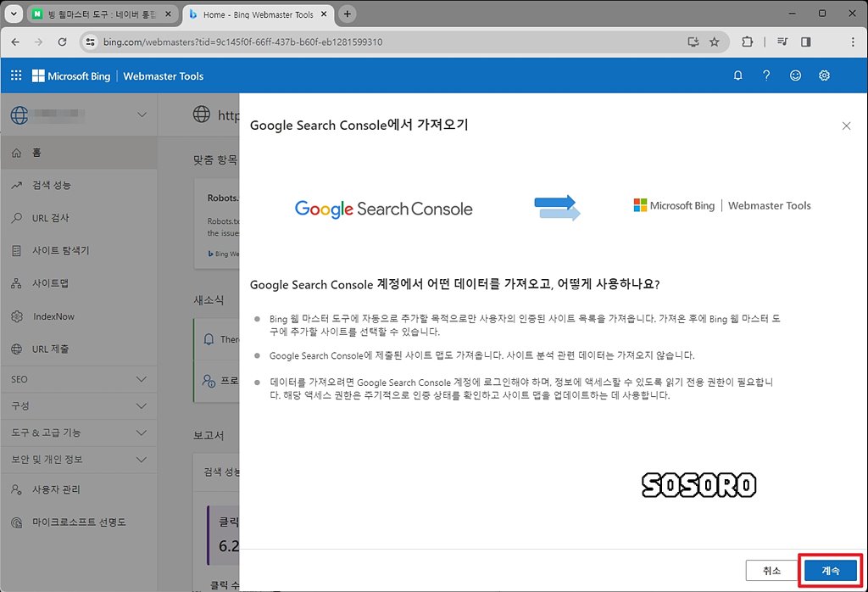Open Chrome three-dot menu
The width and height of the screenshot is (868, 592).
[x=853, y=42]
